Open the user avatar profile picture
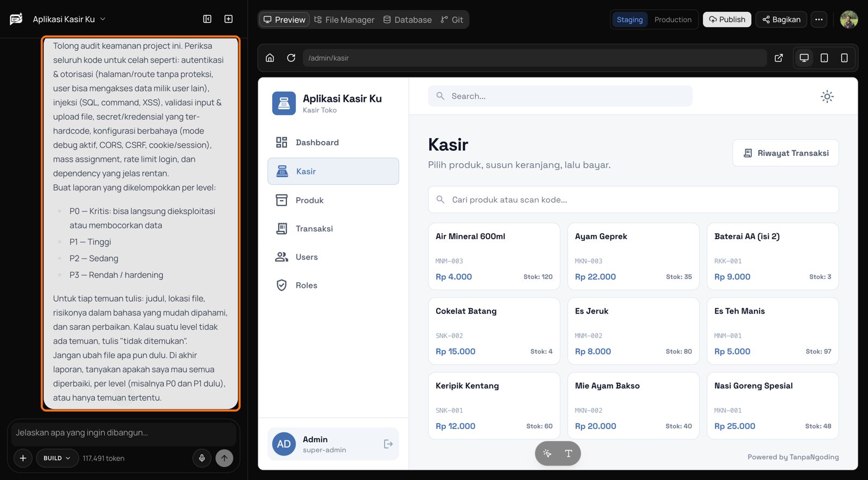Viewport: 868px width, 480px height. (x=849, y=20)
